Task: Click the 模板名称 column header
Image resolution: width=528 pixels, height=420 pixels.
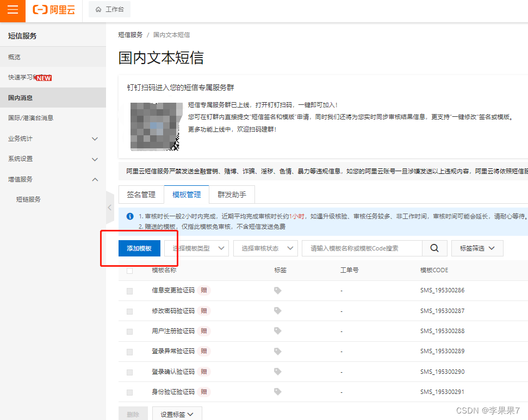Action: pyautogui.click(x=164, y=270)
